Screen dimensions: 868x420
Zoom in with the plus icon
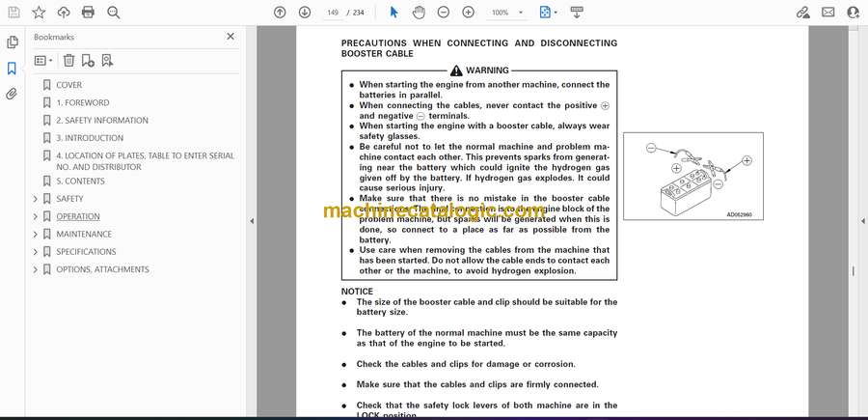[x=469, y=13]
